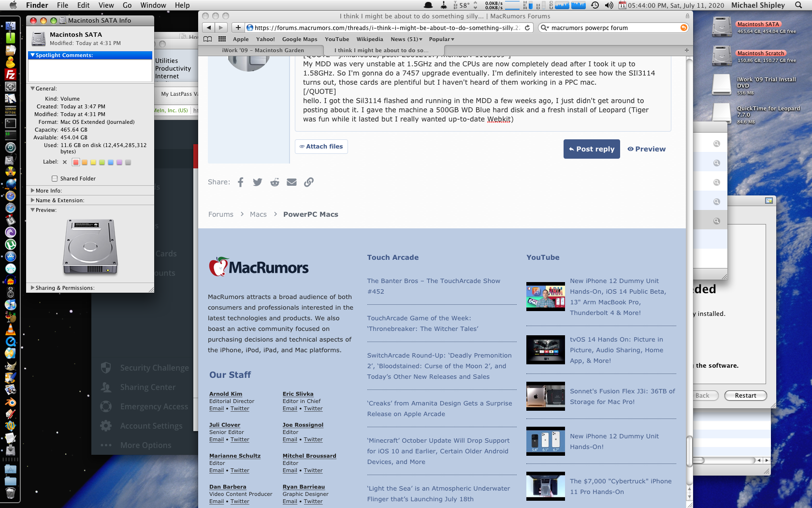Open the Yahoo! bookmark
Screen dimensions: 812x508
tap(265, 39)
